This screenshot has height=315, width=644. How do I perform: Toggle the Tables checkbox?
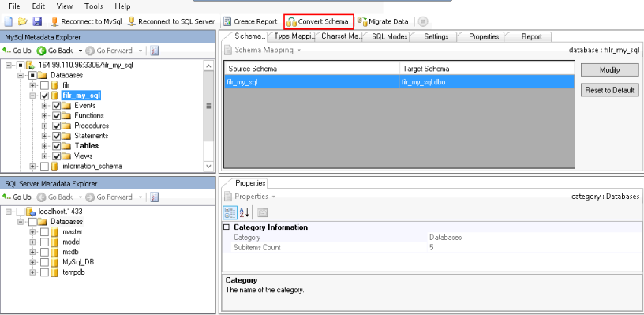(57, 146)
